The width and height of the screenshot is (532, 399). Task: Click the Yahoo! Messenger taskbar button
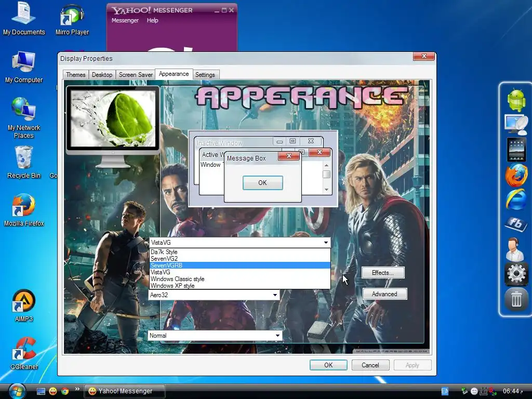point(125,391)
